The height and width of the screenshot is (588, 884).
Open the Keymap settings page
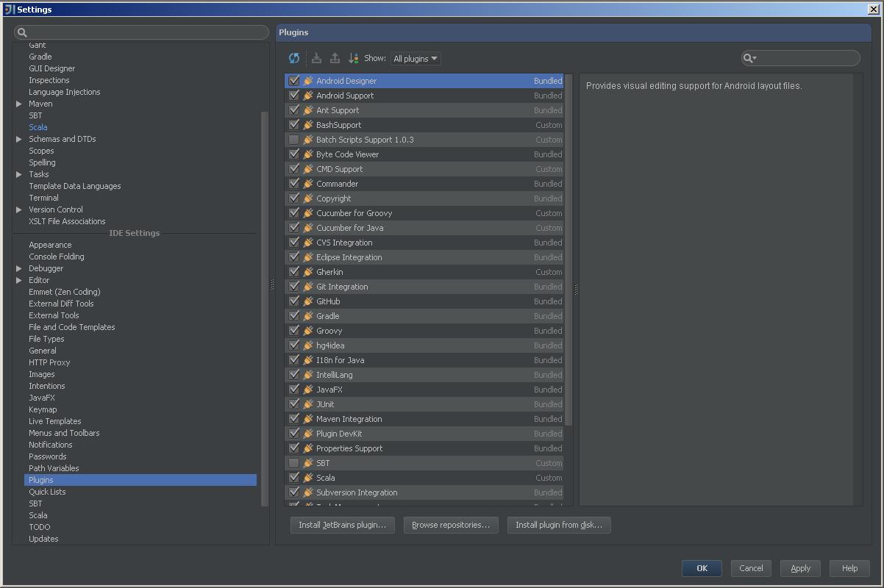coord(43,409)
